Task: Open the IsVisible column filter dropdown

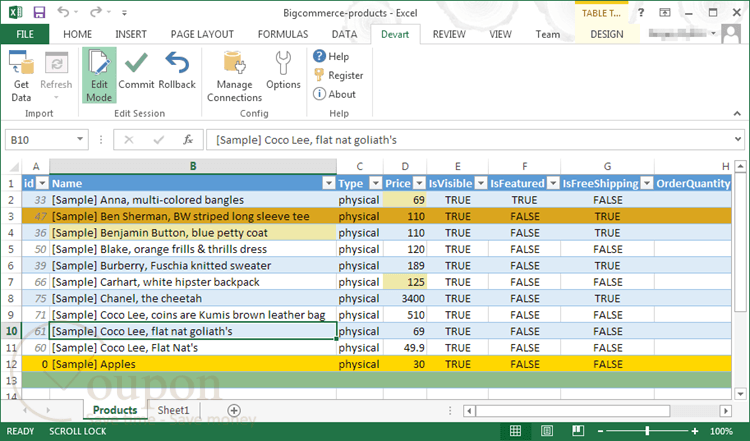Action: [x=481, y=183]
